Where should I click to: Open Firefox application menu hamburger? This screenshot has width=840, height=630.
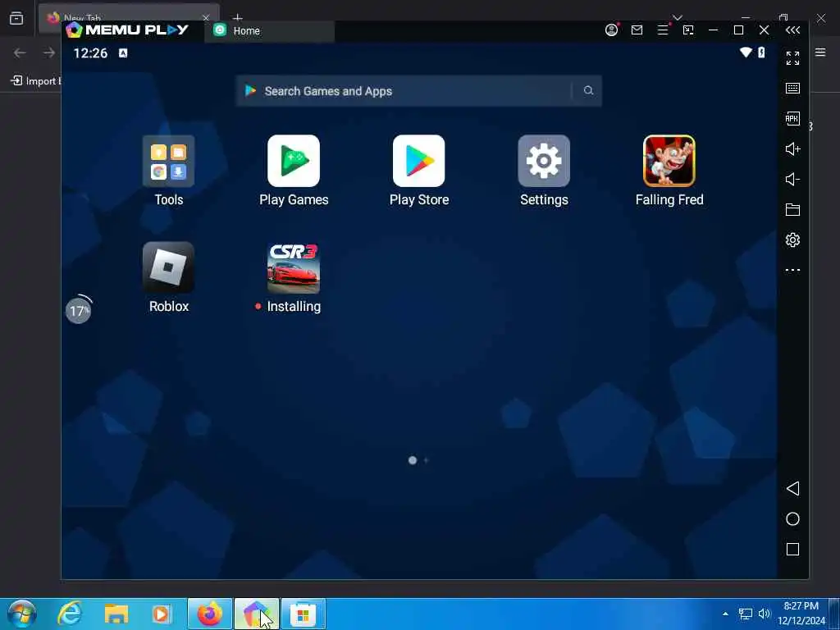pos(820,52)
